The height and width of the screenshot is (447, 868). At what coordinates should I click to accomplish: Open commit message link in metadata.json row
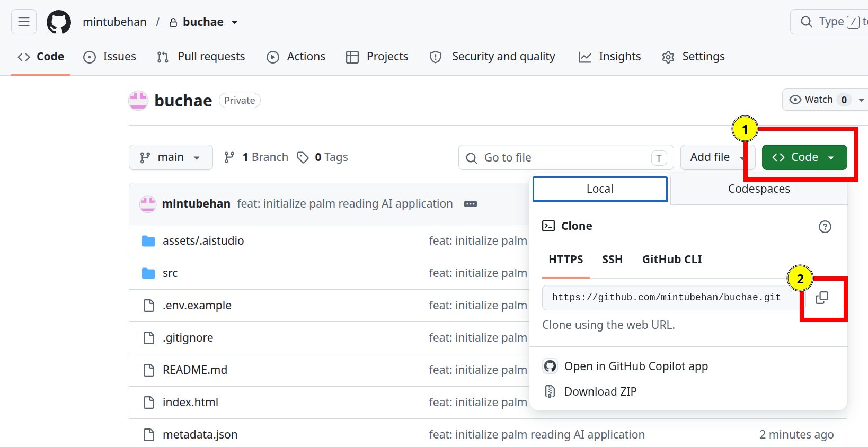click(537, 435)
